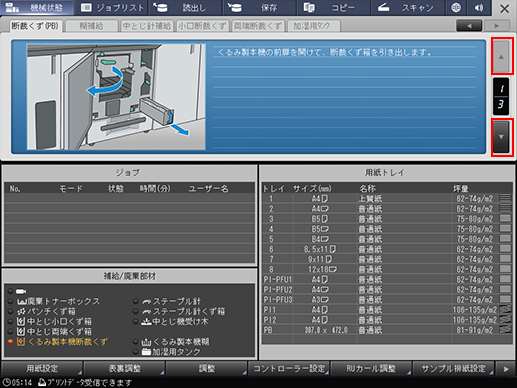The width and height of the screenshot is (517, 388).
Task: Open 用紙設定 paper settings
Action: tap(42, 368)
